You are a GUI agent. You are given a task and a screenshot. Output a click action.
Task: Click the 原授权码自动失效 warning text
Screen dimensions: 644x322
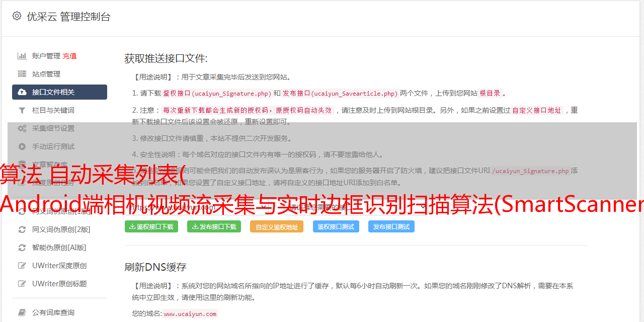point(303,110)
